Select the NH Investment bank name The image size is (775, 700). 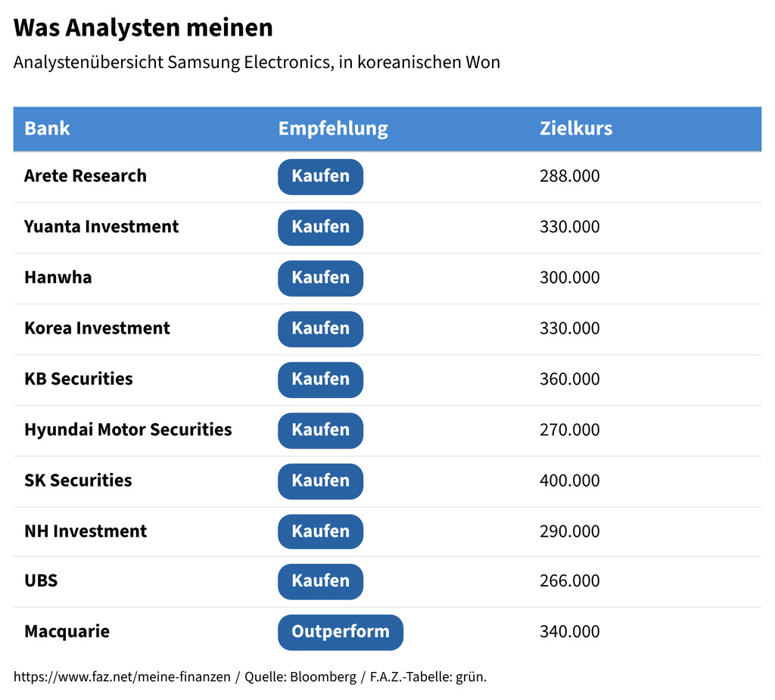pos(86,531)
